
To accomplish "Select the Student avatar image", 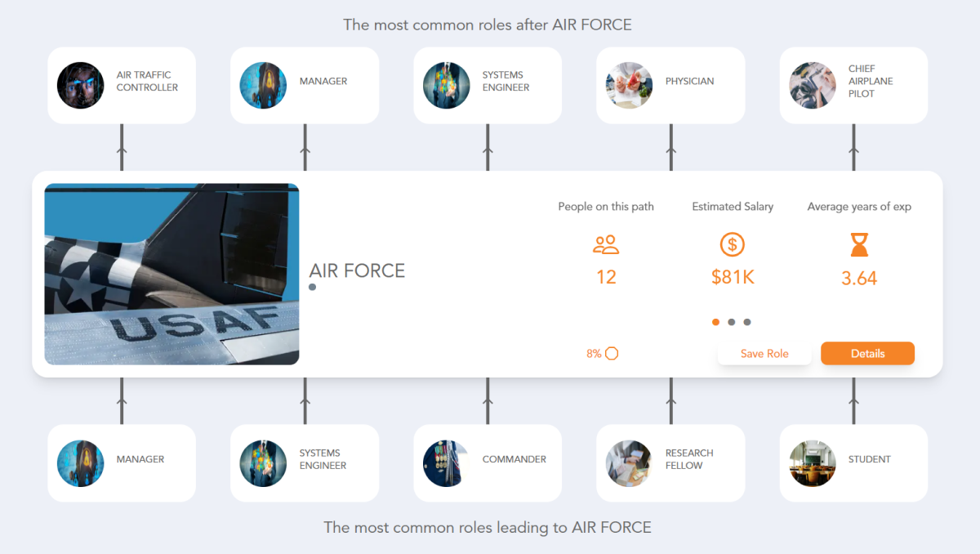I will pos(812,462).
